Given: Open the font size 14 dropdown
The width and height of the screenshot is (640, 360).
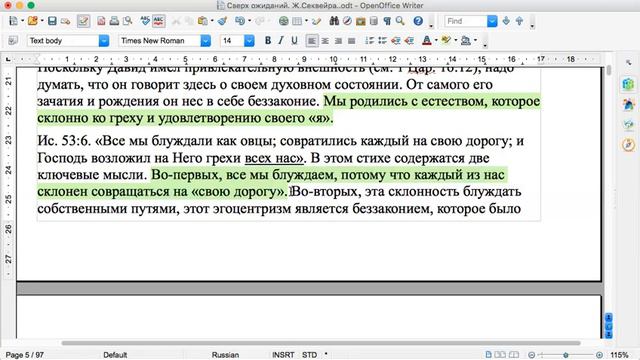Looking at the screenshot, I should tap(249, 41).
